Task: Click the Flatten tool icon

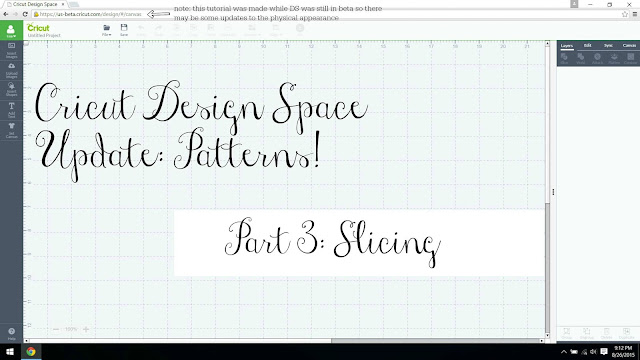Action: point(614,59)
